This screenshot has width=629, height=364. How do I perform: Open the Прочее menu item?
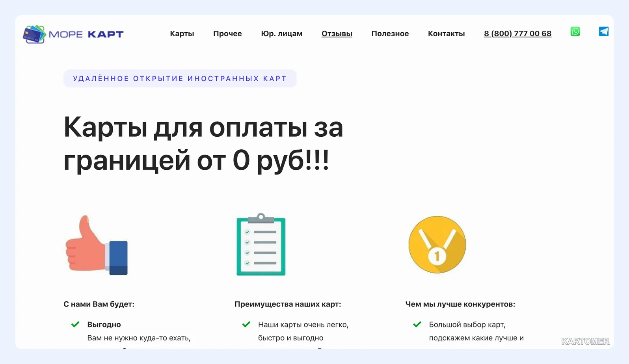click(227, 33)
